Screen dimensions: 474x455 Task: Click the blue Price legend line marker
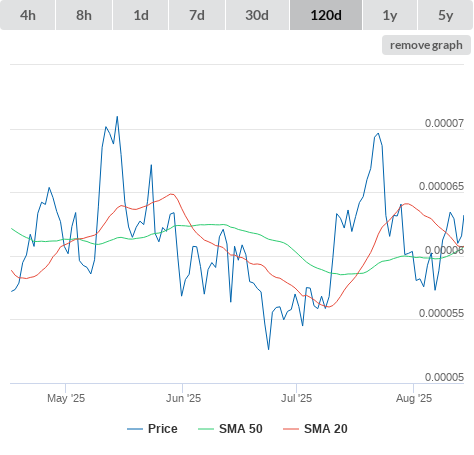coord(135,429)
